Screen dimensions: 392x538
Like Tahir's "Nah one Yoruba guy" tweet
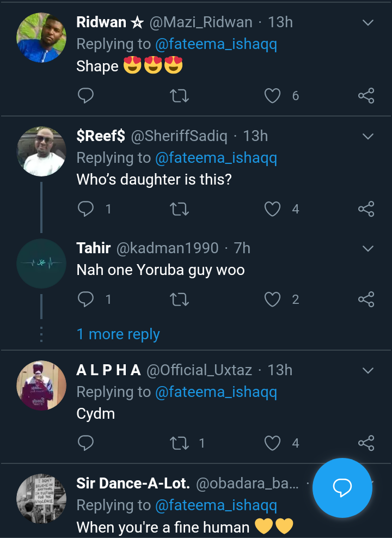[272, 299]
